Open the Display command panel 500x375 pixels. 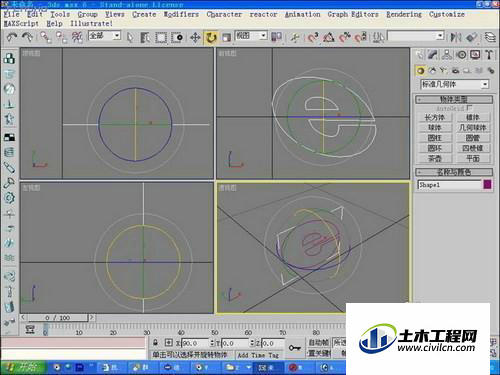(x=475, y=55)
